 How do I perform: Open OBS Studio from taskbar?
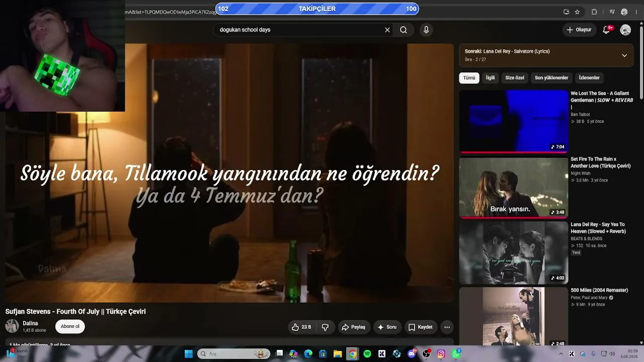pyautogui.click(x=427, y=354)
